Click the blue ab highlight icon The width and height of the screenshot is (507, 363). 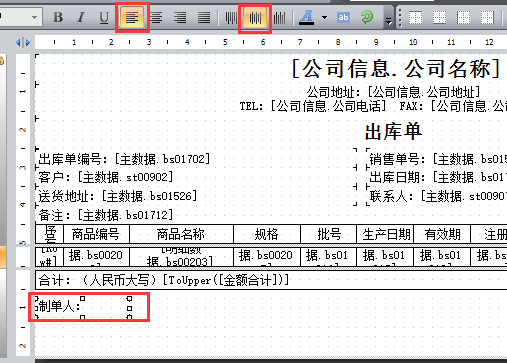343,17
